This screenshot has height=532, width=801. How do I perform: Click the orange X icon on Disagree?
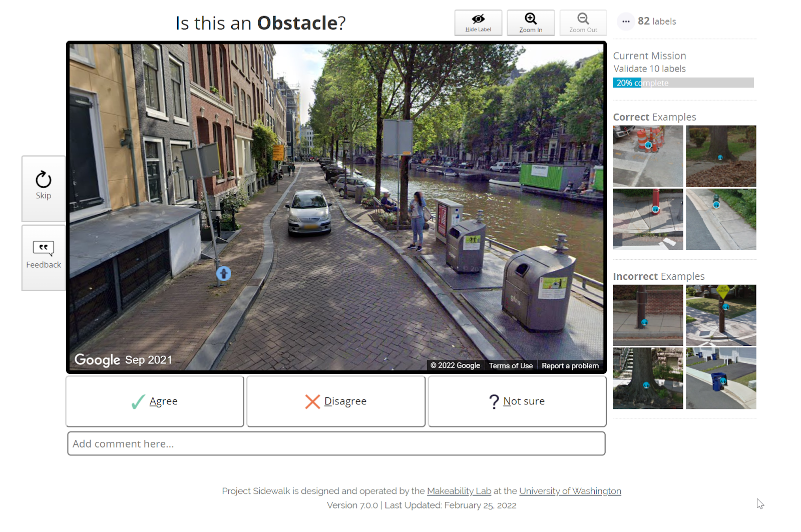click(312, 401)
